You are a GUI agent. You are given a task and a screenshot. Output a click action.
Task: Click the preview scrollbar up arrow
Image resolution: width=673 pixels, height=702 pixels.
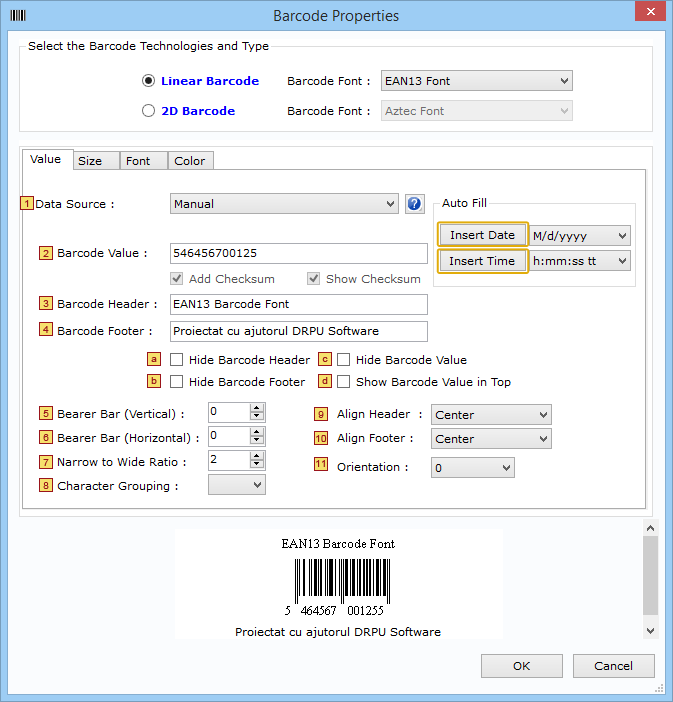[651, 528]
